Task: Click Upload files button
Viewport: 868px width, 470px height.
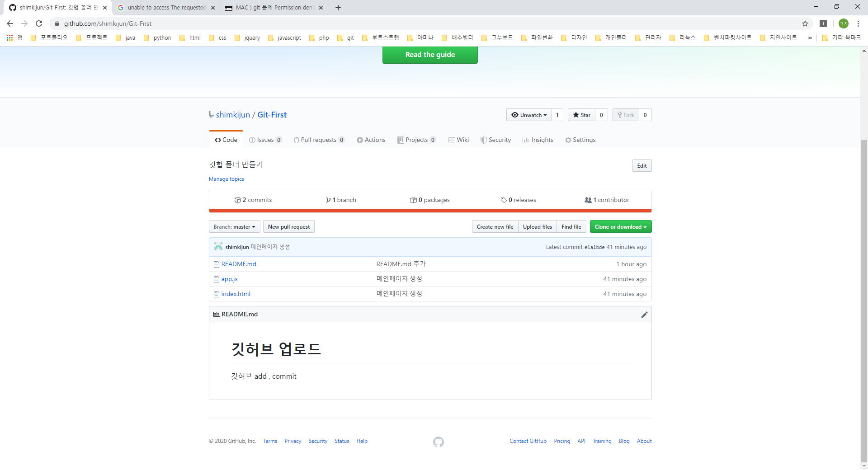Action: click(538, 226)
